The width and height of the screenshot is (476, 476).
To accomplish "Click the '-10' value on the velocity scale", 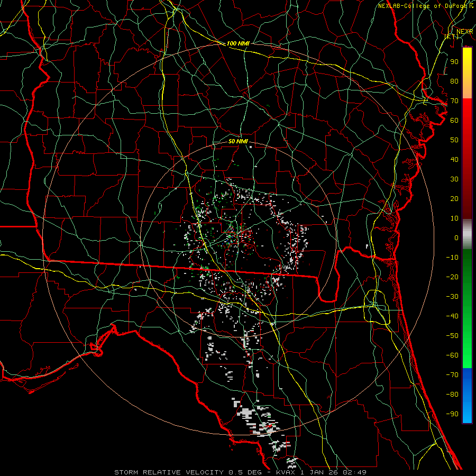I will tap(452, 258).
